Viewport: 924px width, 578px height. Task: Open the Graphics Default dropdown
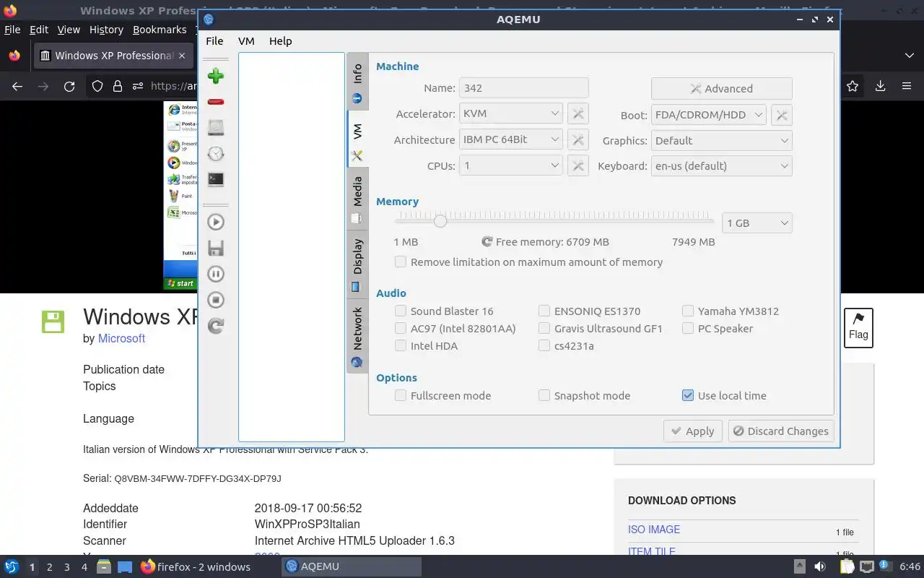[x=721, y=141]
